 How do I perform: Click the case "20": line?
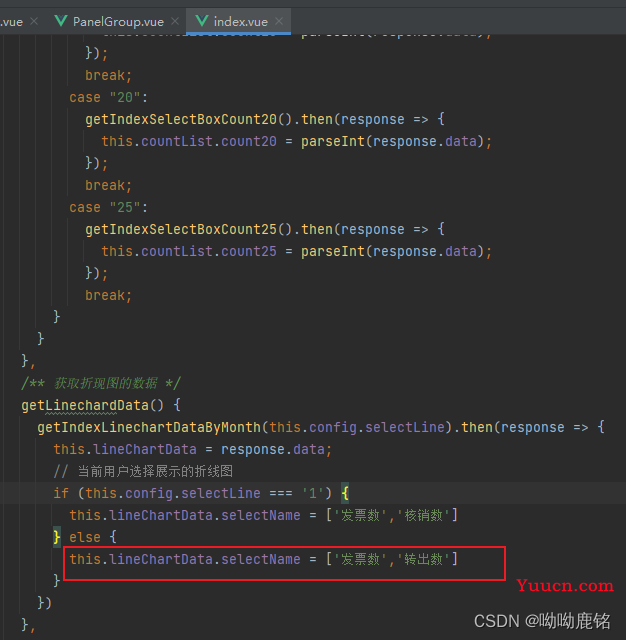[108, 98]
